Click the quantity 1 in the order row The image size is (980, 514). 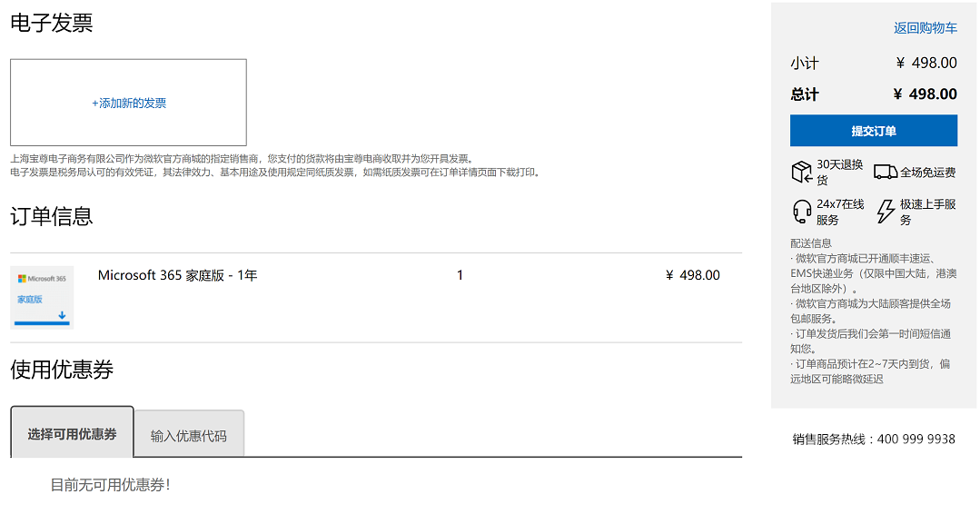pos(460,275)
